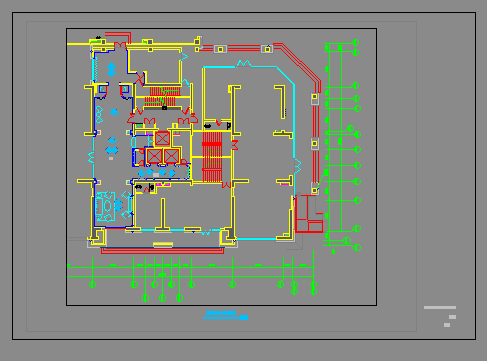The width and height of the screenshot is (487, 361).
Task: Select the cyan meeting table furniture group
Action: [105, 206]
